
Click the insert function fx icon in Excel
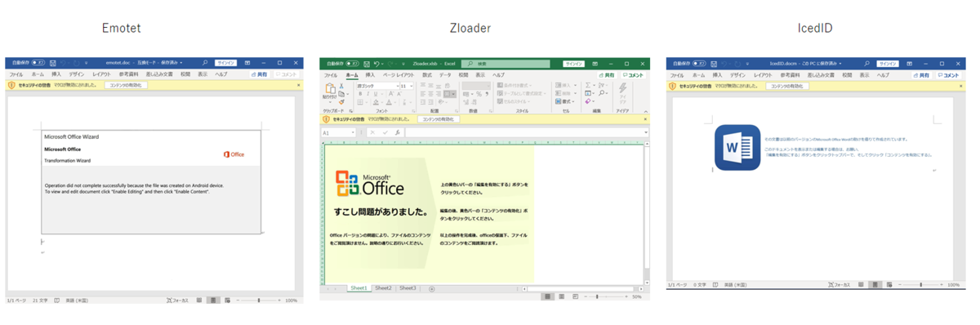pyautogui.click(x=398, y=132)
